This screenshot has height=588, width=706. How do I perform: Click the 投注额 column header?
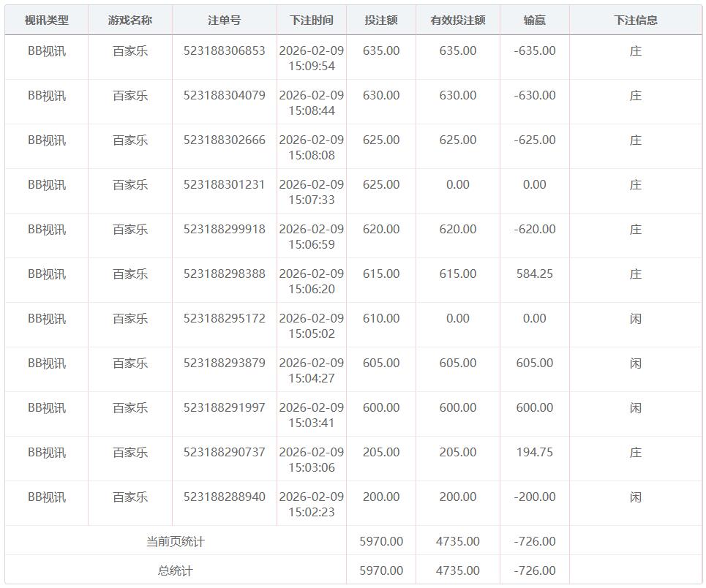pyautogui.click(x=381, y=20)
